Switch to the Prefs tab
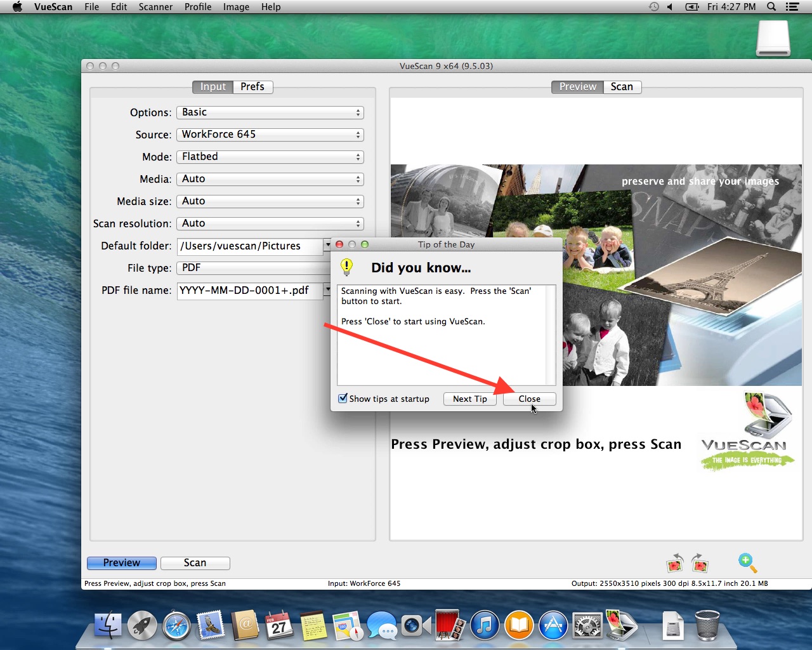The width and height of the screenshot is (812, 650). 252,87
